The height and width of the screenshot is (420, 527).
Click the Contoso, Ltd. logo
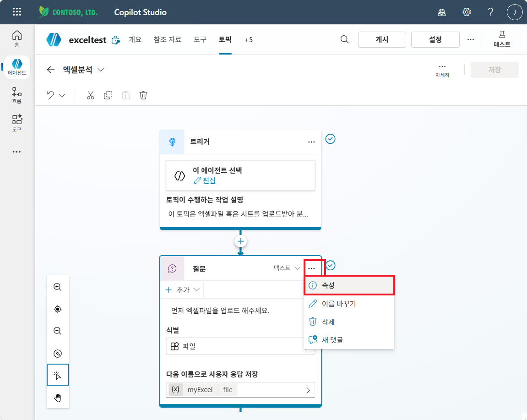[x=68, y=12]
